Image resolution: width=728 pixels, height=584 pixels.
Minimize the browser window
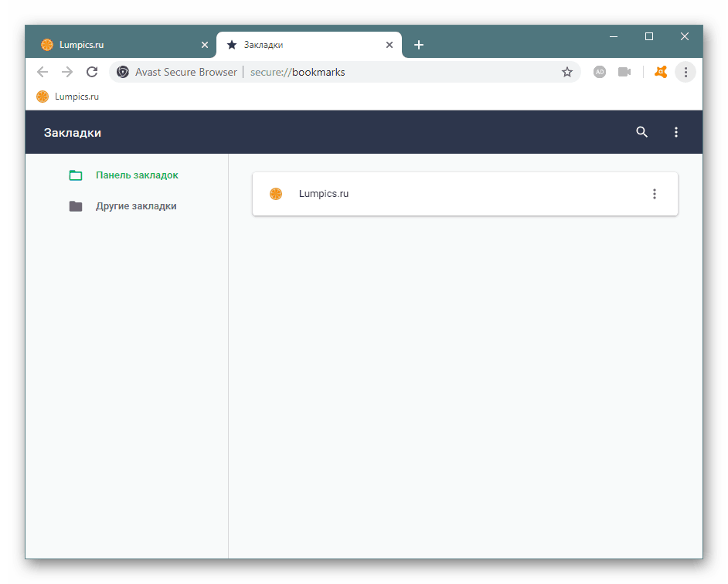click(614, 36)
